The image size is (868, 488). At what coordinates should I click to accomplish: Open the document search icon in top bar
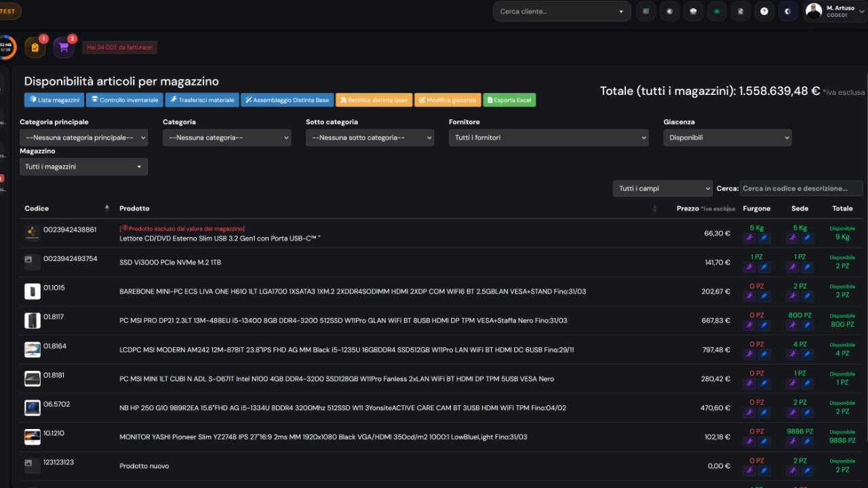click(x=741, y=12)
